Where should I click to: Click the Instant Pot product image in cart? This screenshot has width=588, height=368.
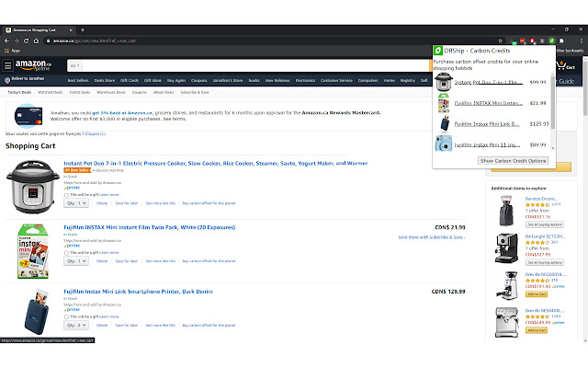[x=33, y=187]
